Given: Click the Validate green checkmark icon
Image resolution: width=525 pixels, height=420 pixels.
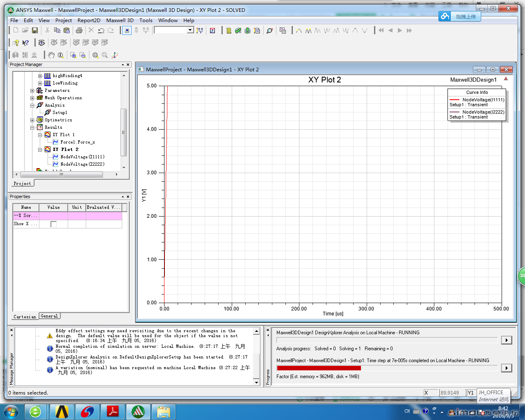Looking at the screenshot, I should tap(238, 30).
